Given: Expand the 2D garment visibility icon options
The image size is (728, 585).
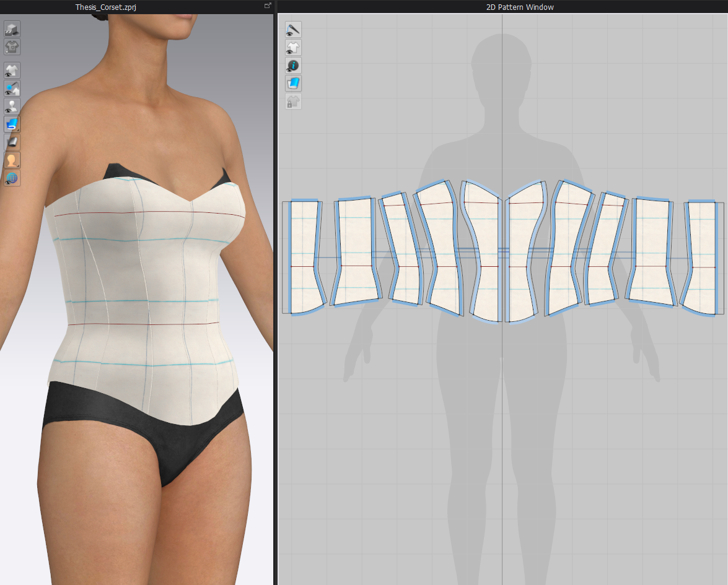Looking at the screenshot, I should click(x=297, y=51).
